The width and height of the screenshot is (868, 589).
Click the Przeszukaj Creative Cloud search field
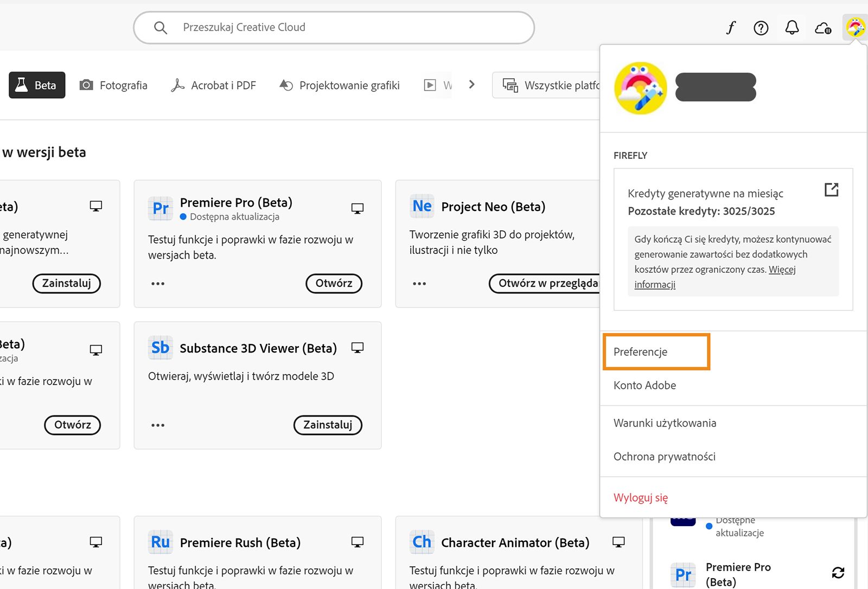pos(334,28)
